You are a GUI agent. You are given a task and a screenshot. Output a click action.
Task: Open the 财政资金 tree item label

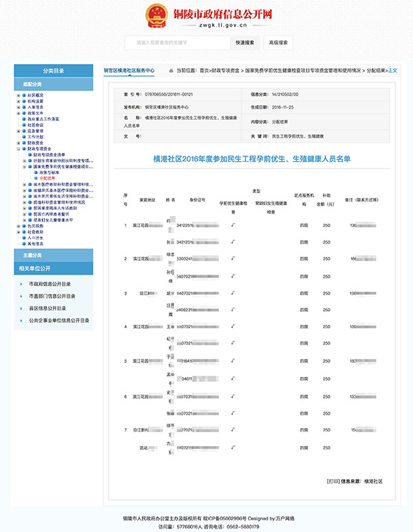point(35,143)
